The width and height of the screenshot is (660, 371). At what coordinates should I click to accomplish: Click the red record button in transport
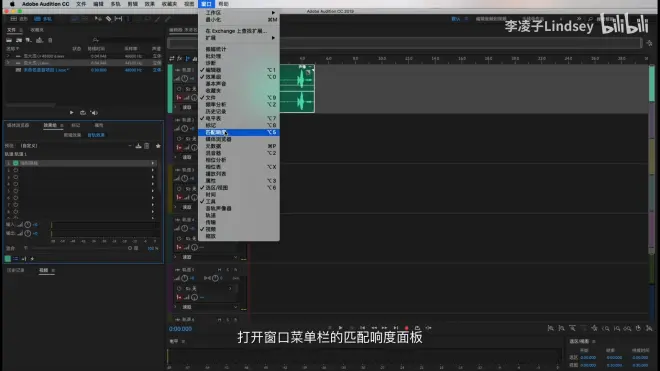click(406, 328)
